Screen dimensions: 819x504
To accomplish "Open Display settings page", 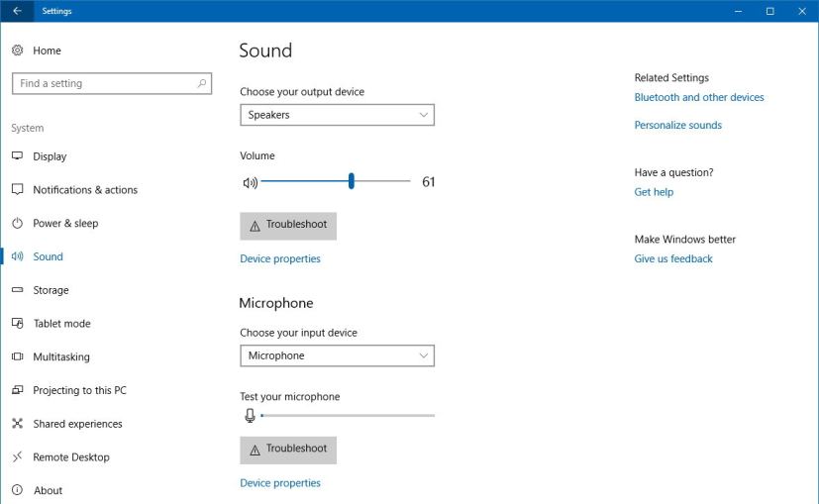I will coord(50,156).
